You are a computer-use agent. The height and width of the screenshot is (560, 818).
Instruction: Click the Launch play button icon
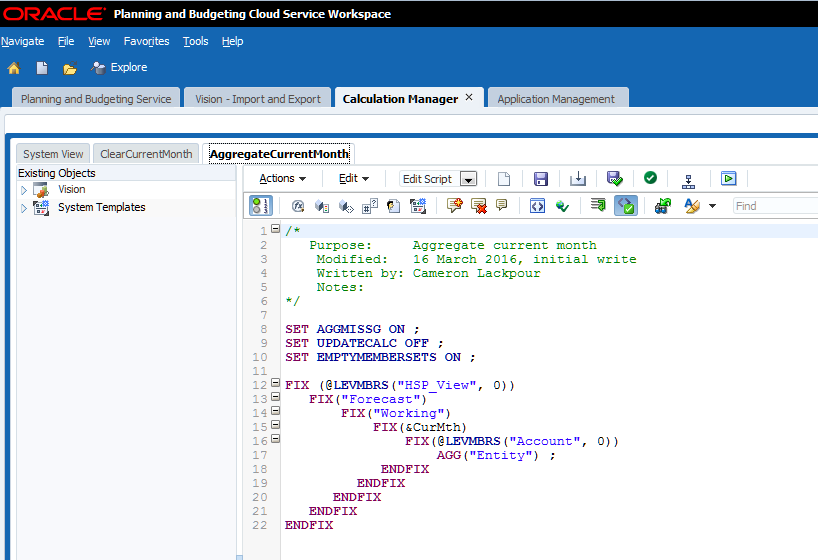[x=729, y=179]
